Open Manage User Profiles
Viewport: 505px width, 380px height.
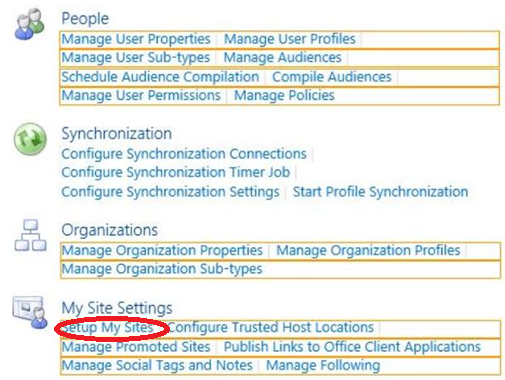pyautogui.click(x=290, y=39)
